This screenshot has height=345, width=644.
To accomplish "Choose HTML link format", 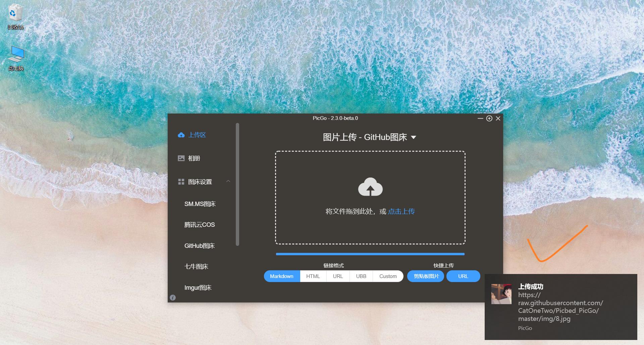I will pos(313,276).
